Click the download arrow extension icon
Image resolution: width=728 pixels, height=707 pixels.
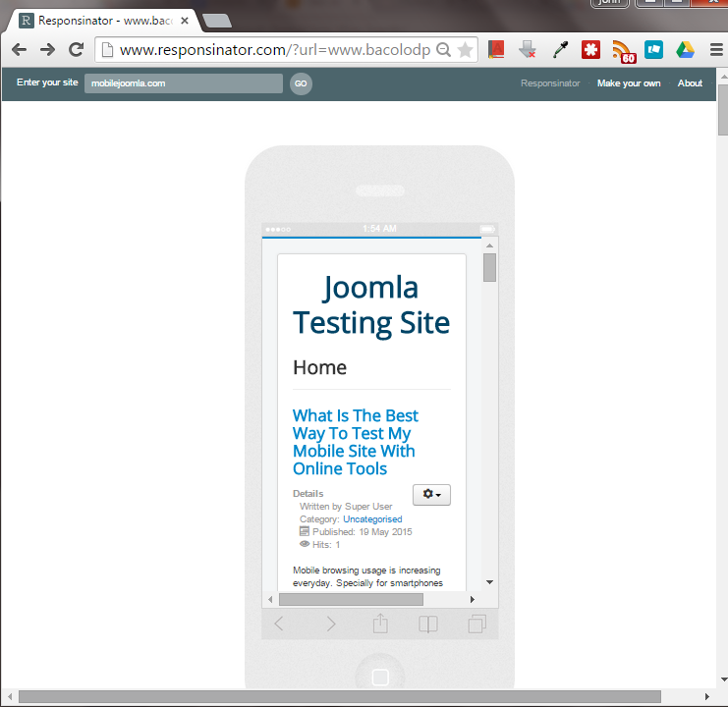tap(528, 50)
